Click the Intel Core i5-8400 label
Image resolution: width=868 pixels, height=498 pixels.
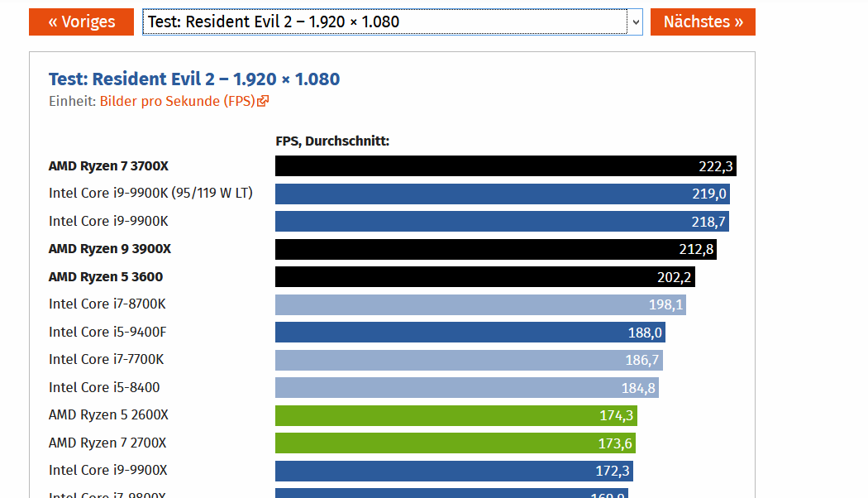[104, 387]
